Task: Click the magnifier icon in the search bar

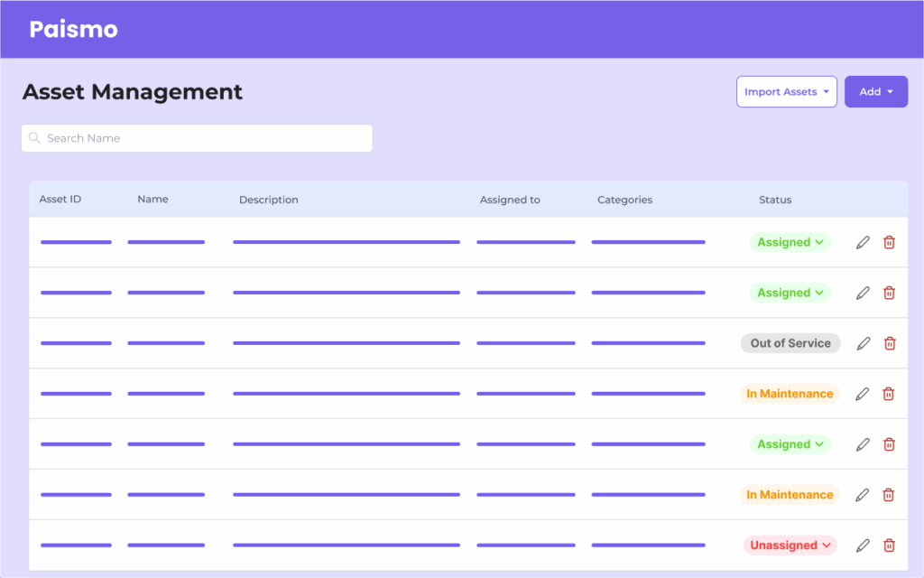Action: click(34, 138)
